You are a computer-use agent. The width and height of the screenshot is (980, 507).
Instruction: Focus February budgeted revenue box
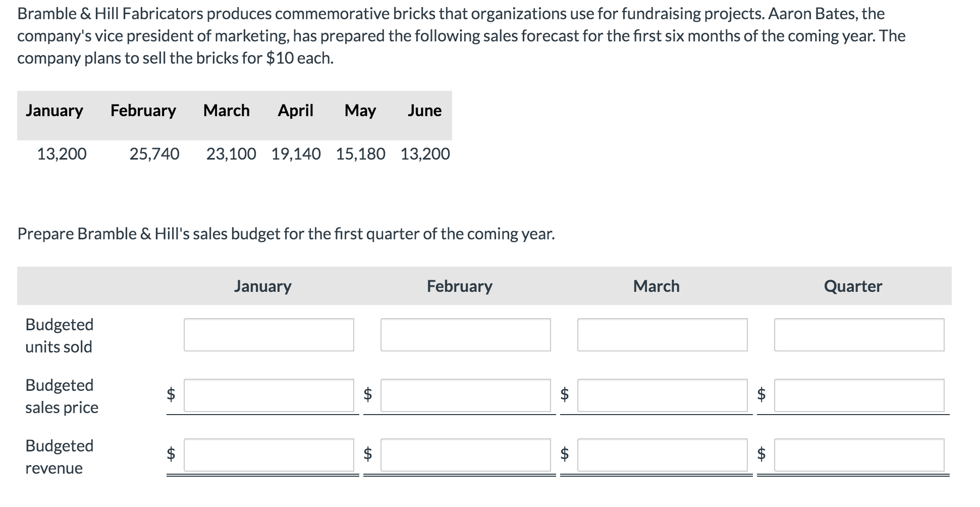pyautogui.click(x=465, y=455)
